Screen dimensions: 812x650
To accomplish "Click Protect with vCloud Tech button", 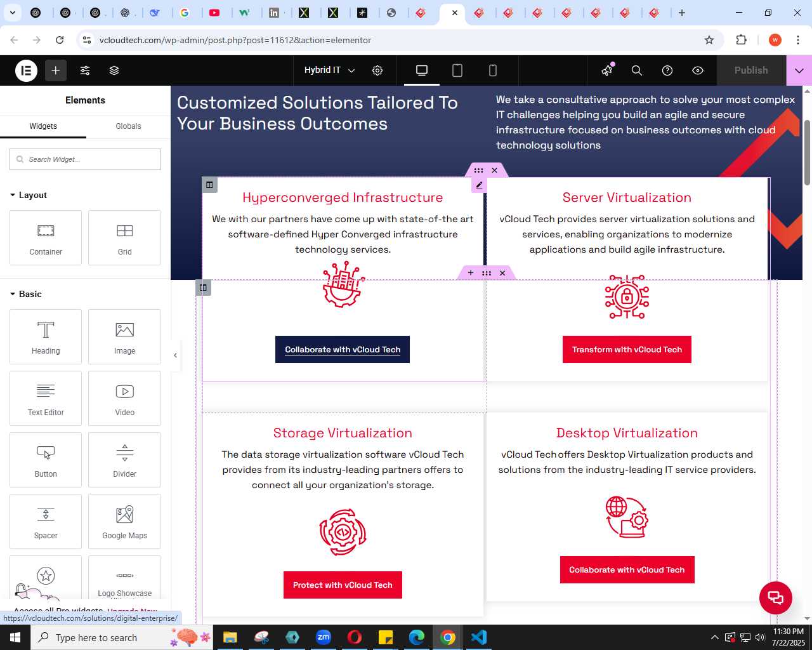I will [343, 585].
